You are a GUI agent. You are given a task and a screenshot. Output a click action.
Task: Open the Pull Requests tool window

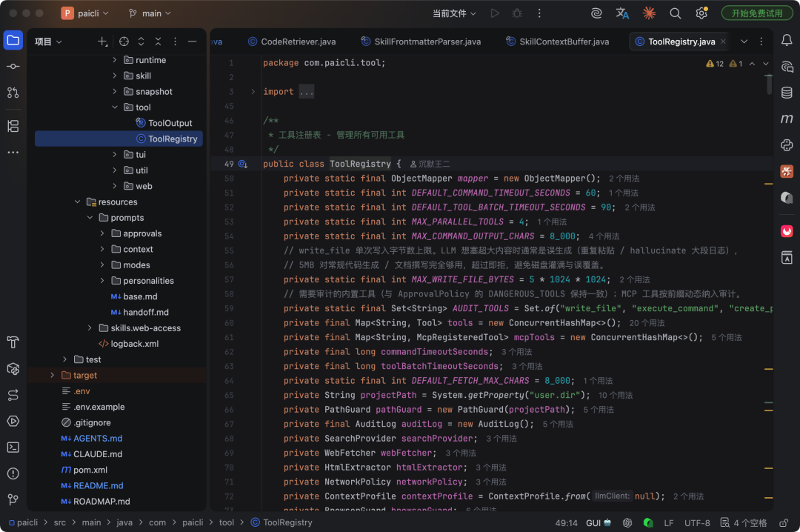[x=13, y=93]
